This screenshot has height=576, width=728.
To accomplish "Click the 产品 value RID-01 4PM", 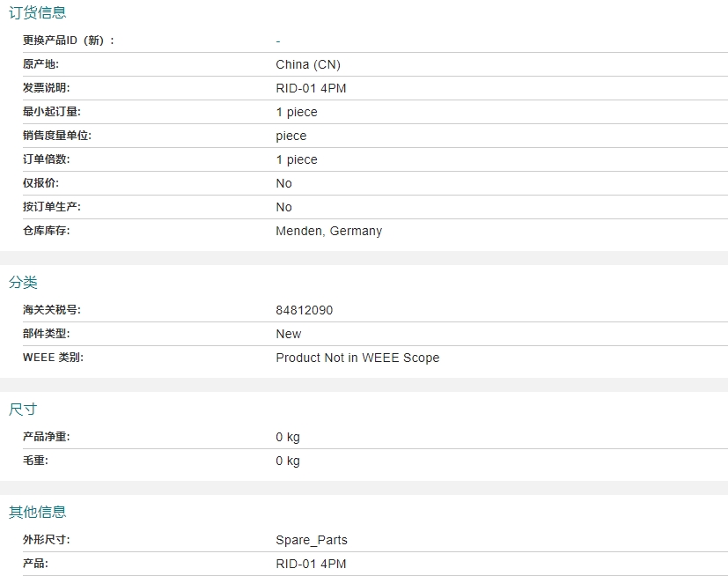I will click(311, 564).
